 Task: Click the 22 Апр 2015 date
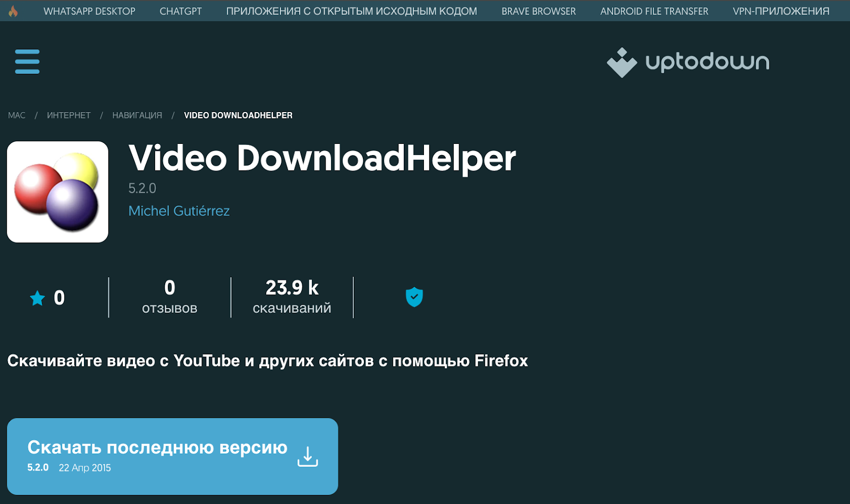click(x=85, y=468)
